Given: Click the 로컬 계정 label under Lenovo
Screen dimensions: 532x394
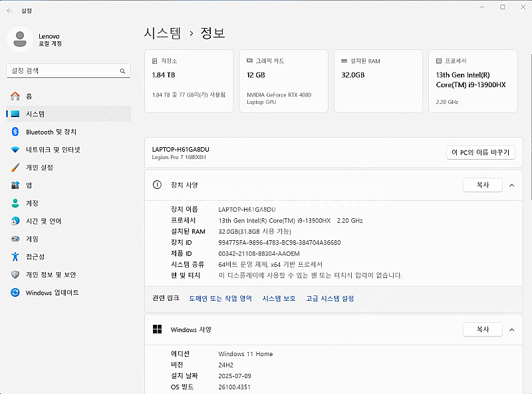Looking at the screenshot, I should tap(51, 44).
